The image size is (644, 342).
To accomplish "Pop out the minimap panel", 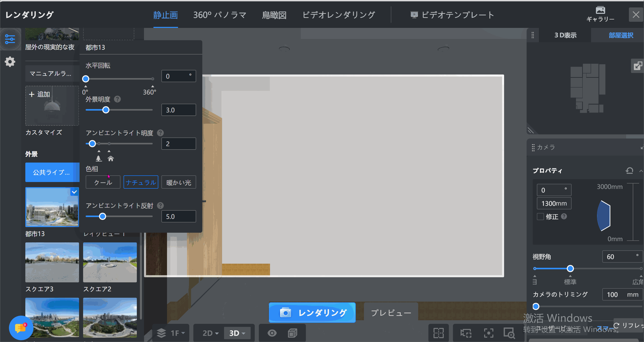I will point(638,66).
